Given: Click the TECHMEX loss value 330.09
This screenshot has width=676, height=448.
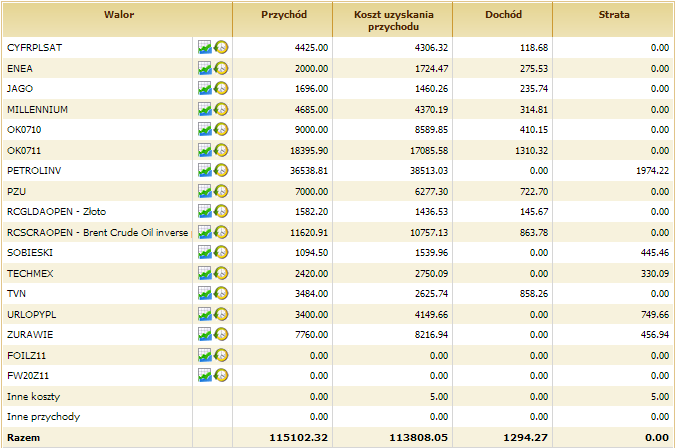Looking at the screenshot, I should [x=655, y=274].
